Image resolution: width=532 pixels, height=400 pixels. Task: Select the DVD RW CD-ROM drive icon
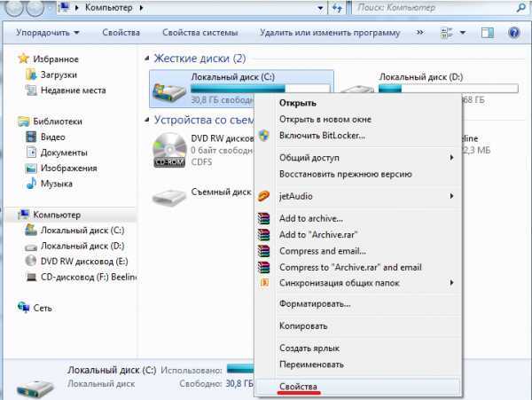[x=169, y=150]
